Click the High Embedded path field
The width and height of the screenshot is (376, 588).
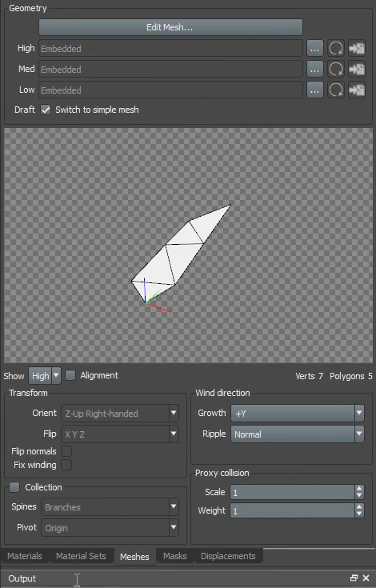pos(170,48)
